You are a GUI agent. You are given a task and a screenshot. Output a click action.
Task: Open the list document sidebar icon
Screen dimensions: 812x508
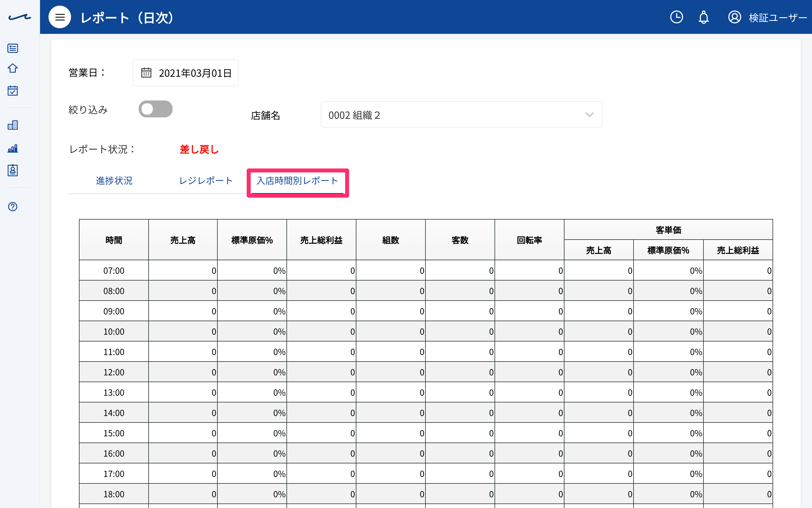point(13,48)
